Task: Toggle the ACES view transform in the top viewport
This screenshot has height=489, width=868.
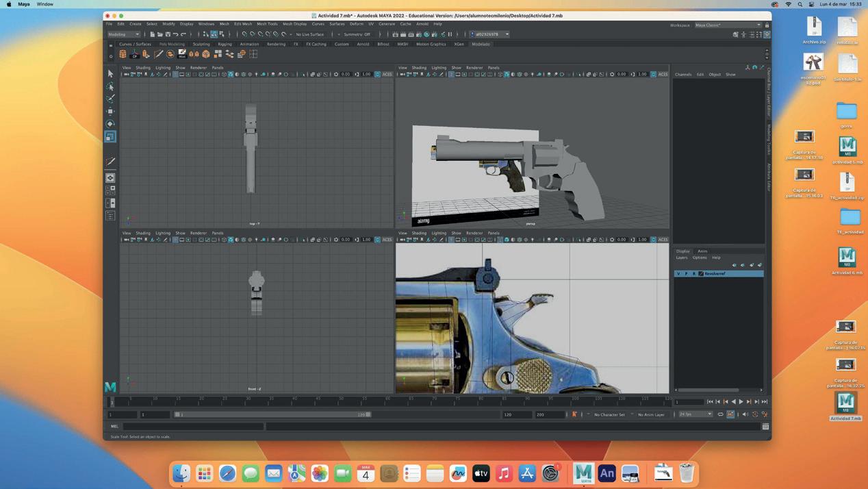Action: point(387,74)
